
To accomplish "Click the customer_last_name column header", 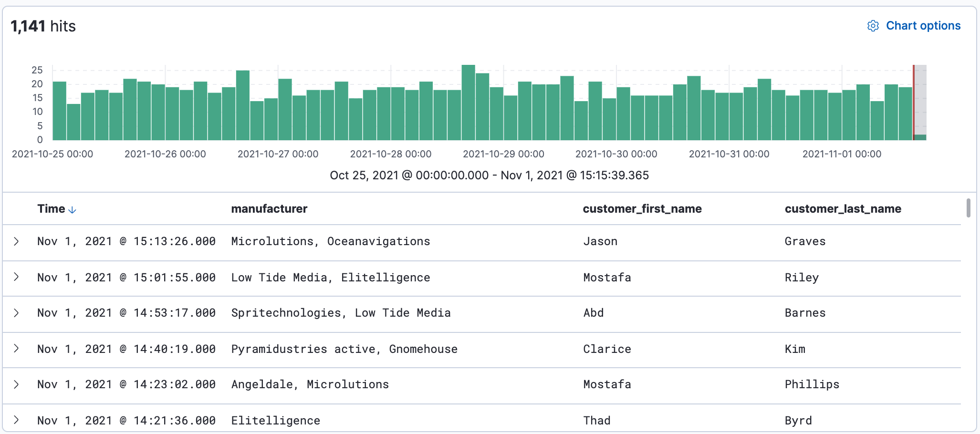I will (x=843, y=209).
